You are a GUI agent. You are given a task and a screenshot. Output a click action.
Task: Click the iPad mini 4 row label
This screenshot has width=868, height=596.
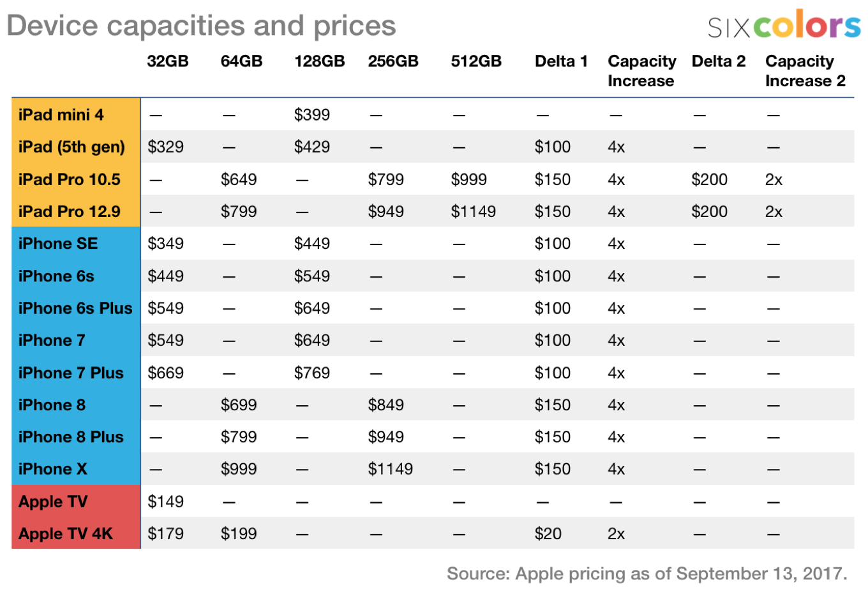(61, 115)
